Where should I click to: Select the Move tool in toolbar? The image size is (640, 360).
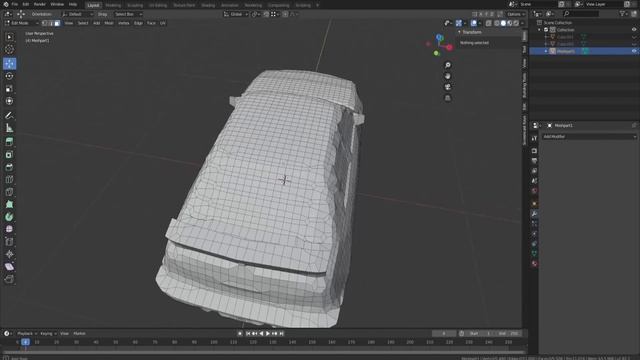[x=9, y=63]
